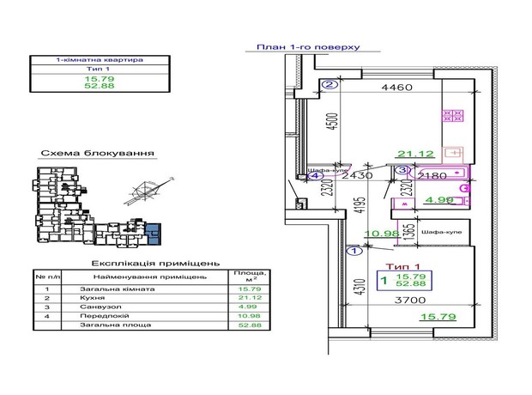532x395 pixels.
Task: Select room marker circle 4
Action: coord(315,175)
